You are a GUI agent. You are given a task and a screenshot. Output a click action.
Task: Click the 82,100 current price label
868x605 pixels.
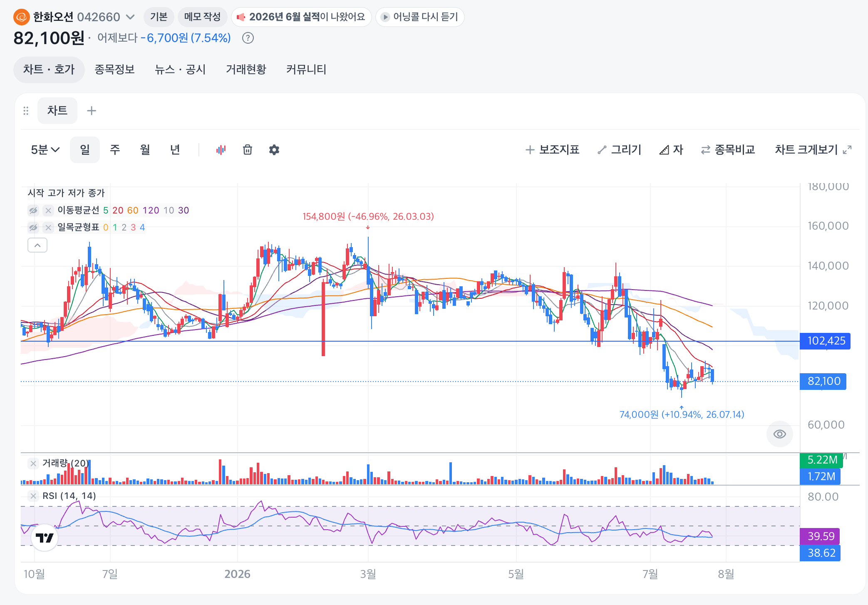pyautogui.click(x=823, y=382)
